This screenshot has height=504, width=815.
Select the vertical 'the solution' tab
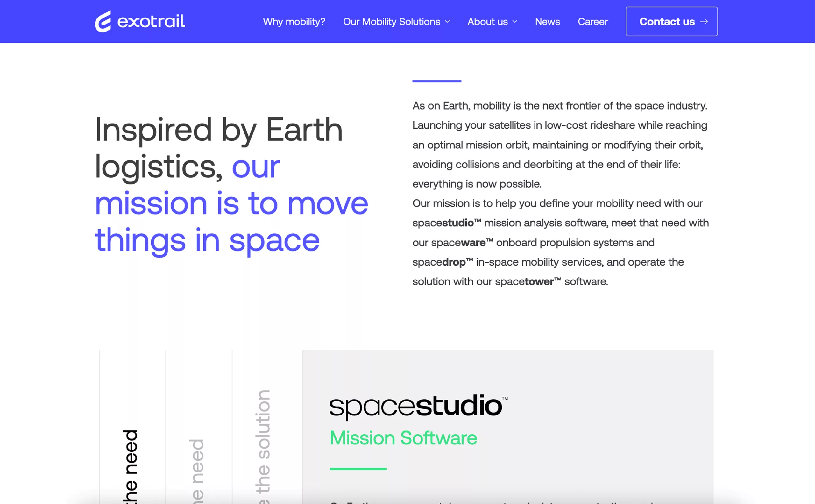click(263, 447)
